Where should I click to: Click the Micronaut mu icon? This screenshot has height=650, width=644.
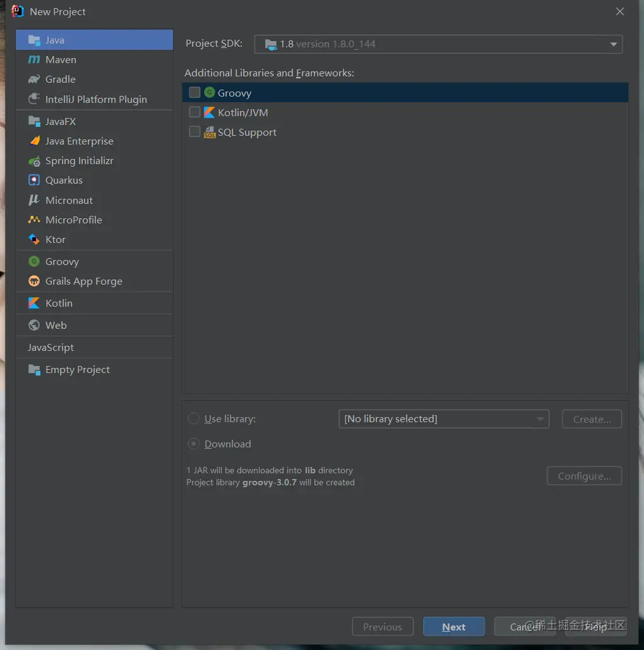tap(34, 200)
